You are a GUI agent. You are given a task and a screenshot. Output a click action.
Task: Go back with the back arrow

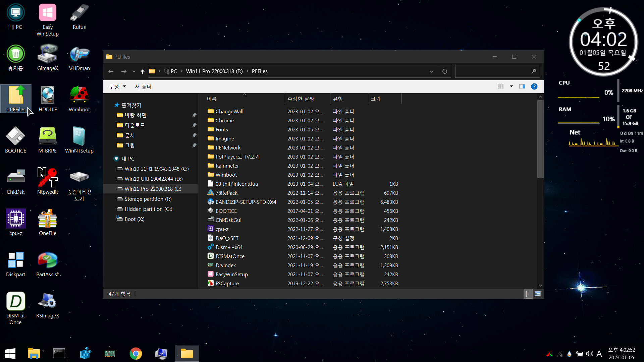pos(111,71)
